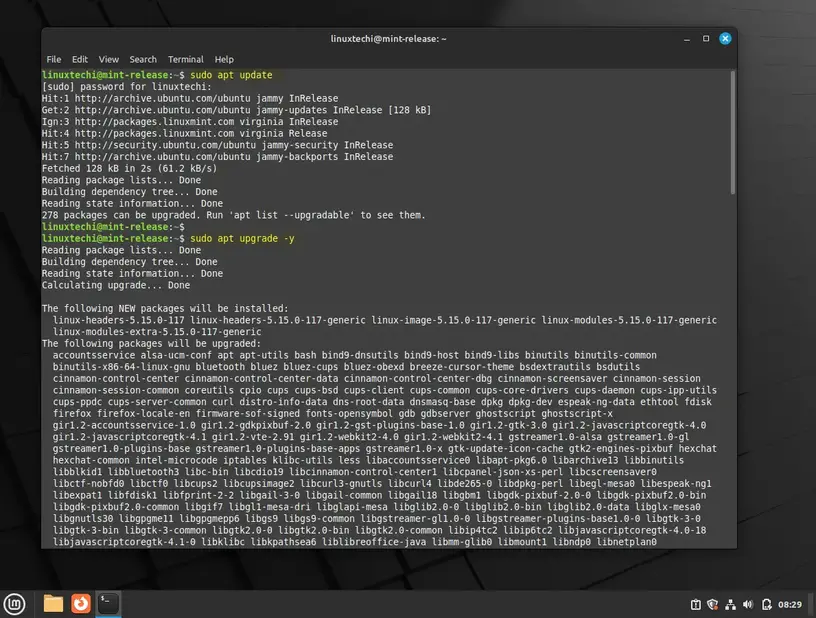Click the Hit:1 jammy InRelease line
816x618 pixels.
point(190,98)
